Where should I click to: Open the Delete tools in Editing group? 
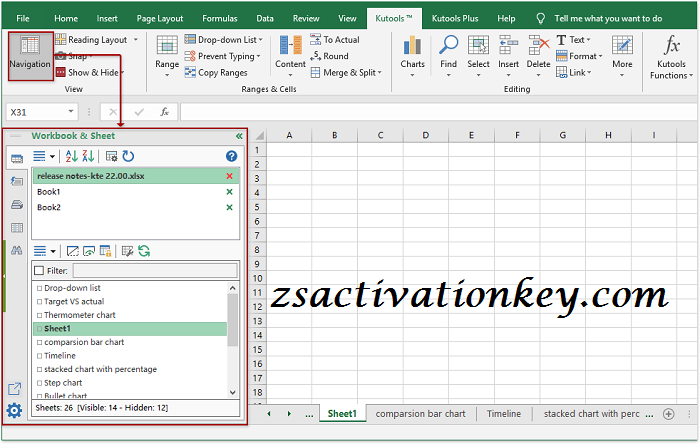(x=538, y=56)
